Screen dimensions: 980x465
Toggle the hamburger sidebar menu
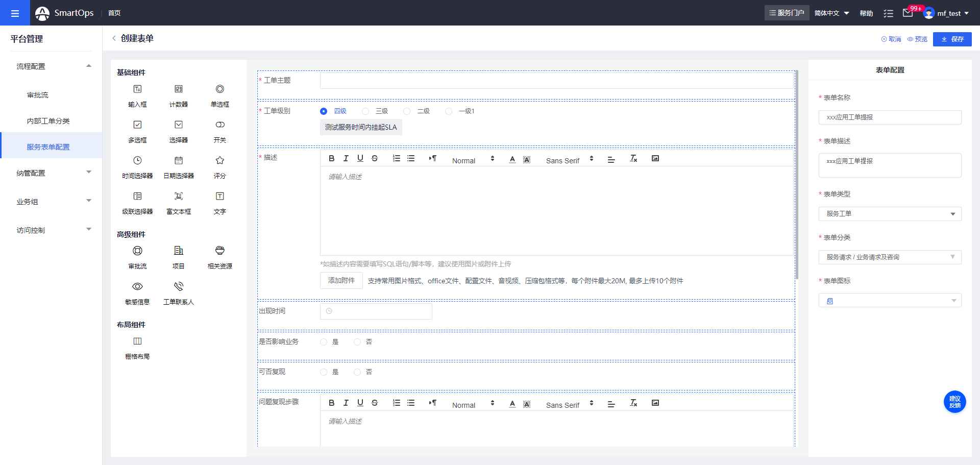click(x=15, y=13)
